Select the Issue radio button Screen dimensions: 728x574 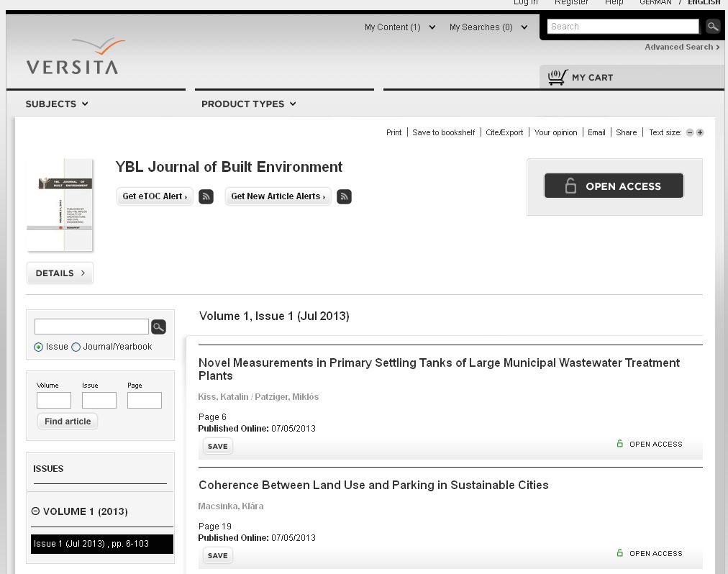39,347
